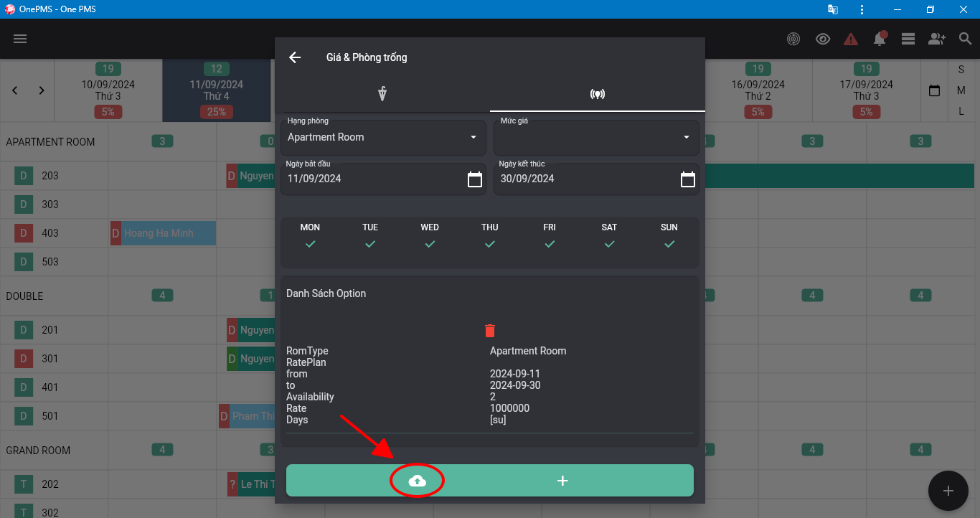Click room 301 red status badge
The width and height of the screenshot is (980, 518).
click(23, 359)
